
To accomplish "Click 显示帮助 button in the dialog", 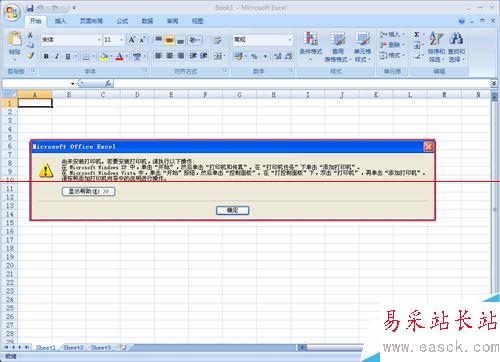I will tap(89, 191).
